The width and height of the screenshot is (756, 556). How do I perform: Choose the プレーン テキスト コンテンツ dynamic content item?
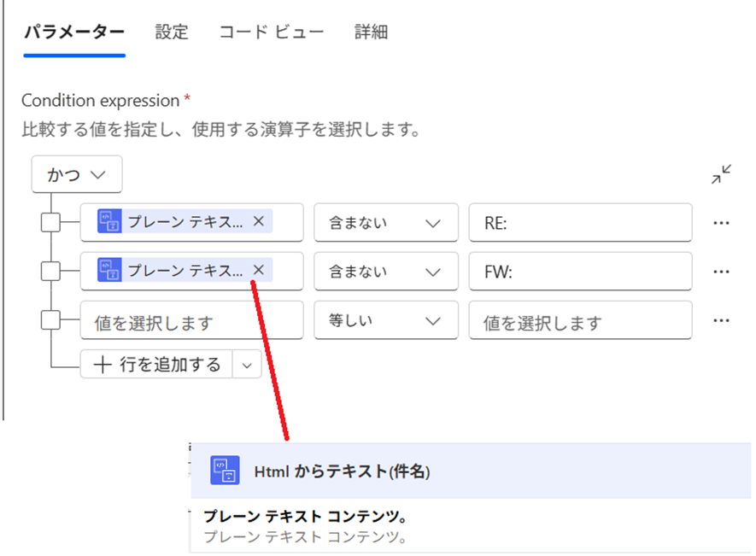[305, 518]
